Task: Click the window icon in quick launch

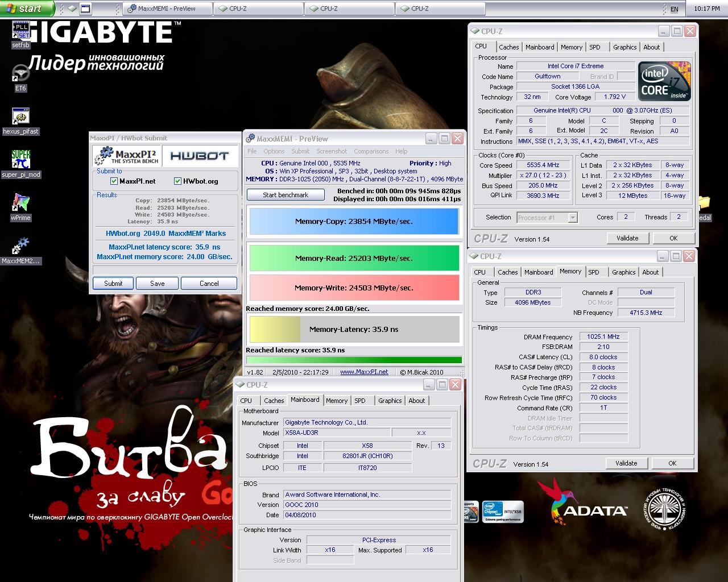Action: point(85,9)
